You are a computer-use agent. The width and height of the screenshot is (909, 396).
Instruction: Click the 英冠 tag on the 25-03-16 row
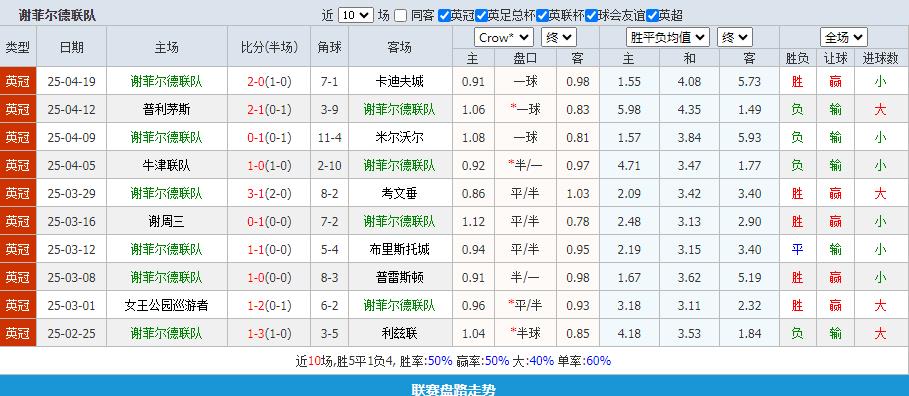pyautogui.click(x=18, y=221)
